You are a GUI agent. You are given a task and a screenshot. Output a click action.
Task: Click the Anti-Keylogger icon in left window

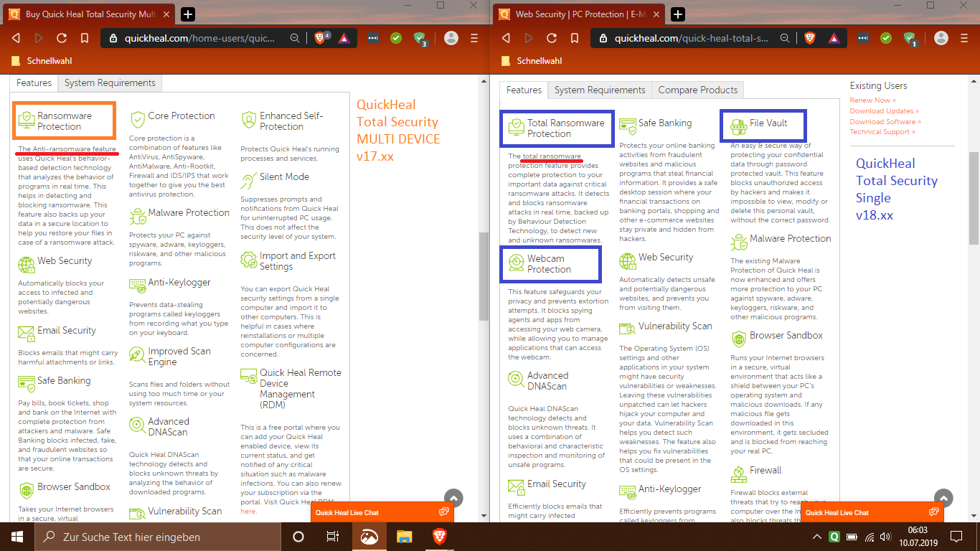tap(137, 286)
